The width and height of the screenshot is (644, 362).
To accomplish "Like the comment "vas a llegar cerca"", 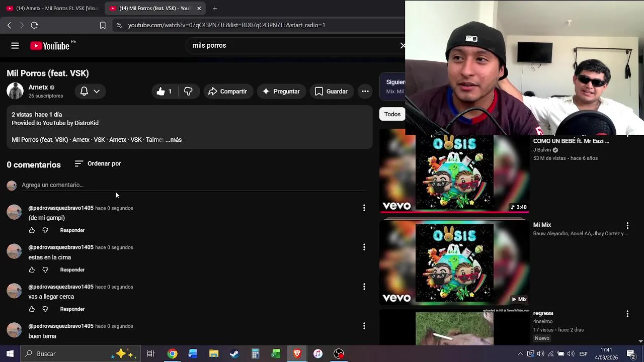I will click(x=32, y=309).
